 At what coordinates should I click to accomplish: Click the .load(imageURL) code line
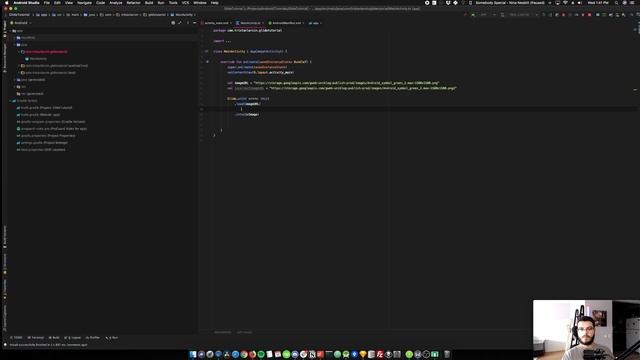point(248,104)
